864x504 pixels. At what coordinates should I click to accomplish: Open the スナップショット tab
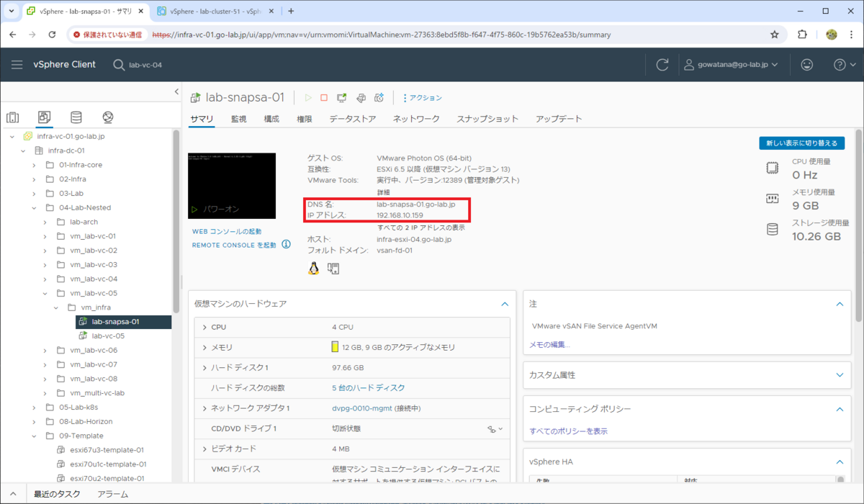click(x=487, y=119)
